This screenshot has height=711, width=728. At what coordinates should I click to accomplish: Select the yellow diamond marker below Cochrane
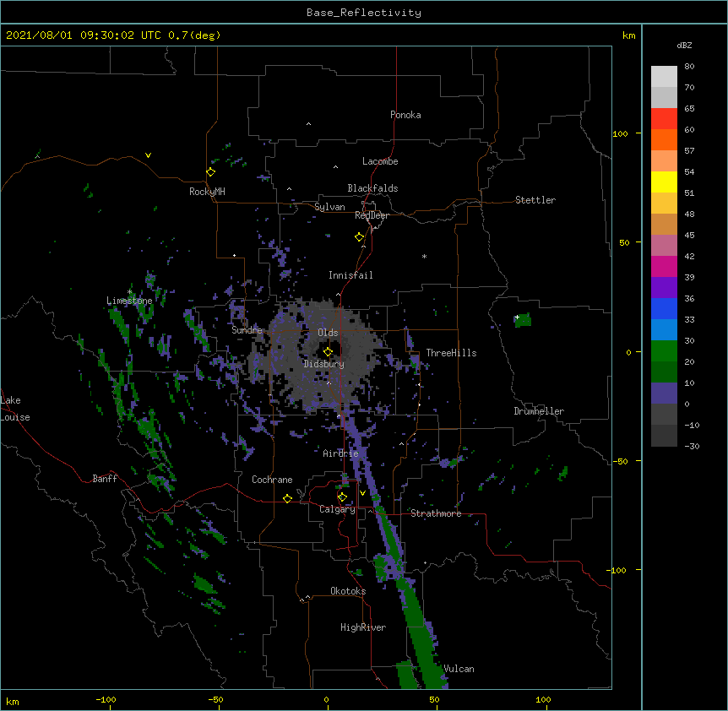coord(287,498)
